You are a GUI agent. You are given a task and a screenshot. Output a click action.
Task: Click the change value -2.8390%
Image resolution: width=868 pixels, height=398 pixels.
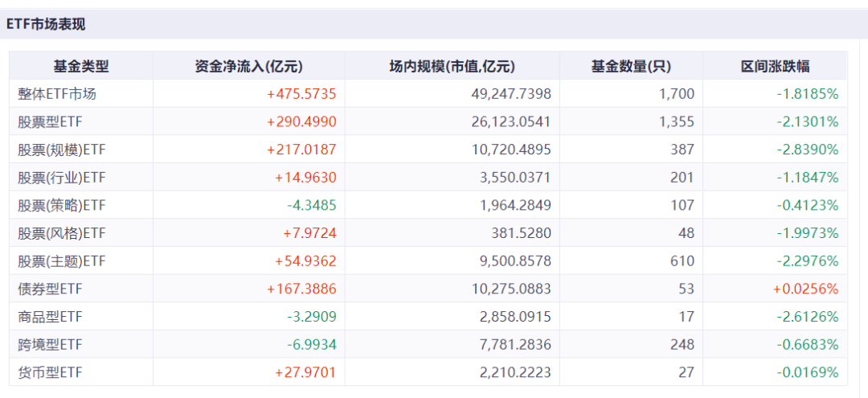click(808, 150)
